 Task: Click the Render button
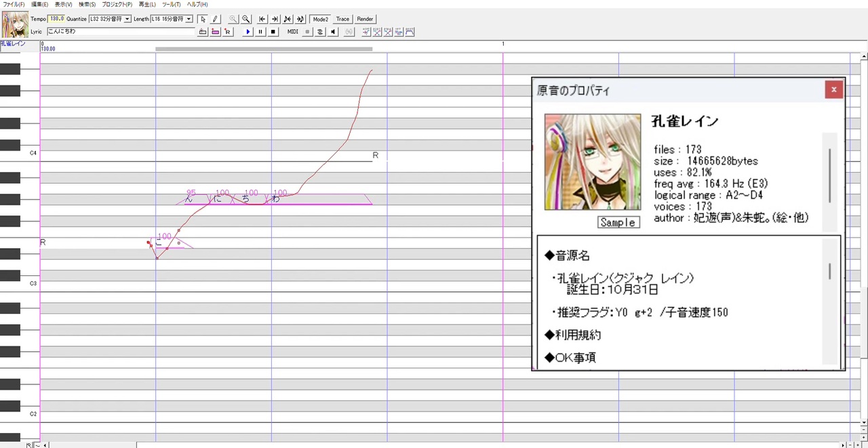pos(365,19)
